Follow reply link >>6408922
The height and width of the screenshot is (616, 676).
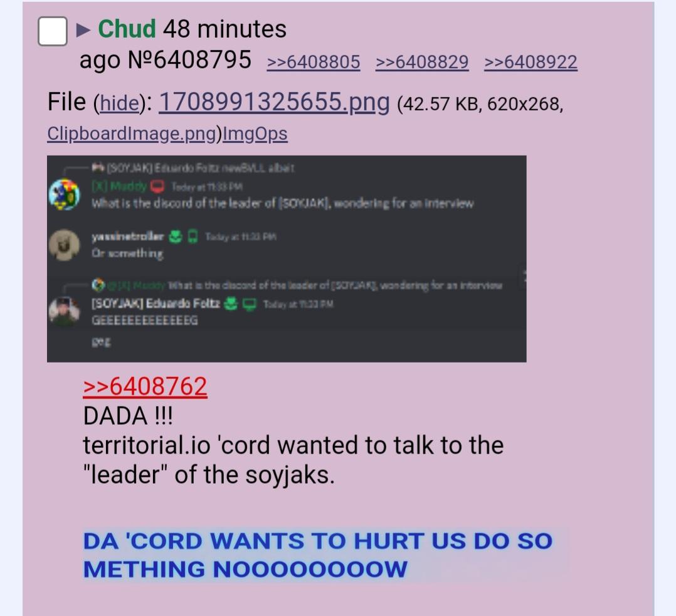point(531,62)
